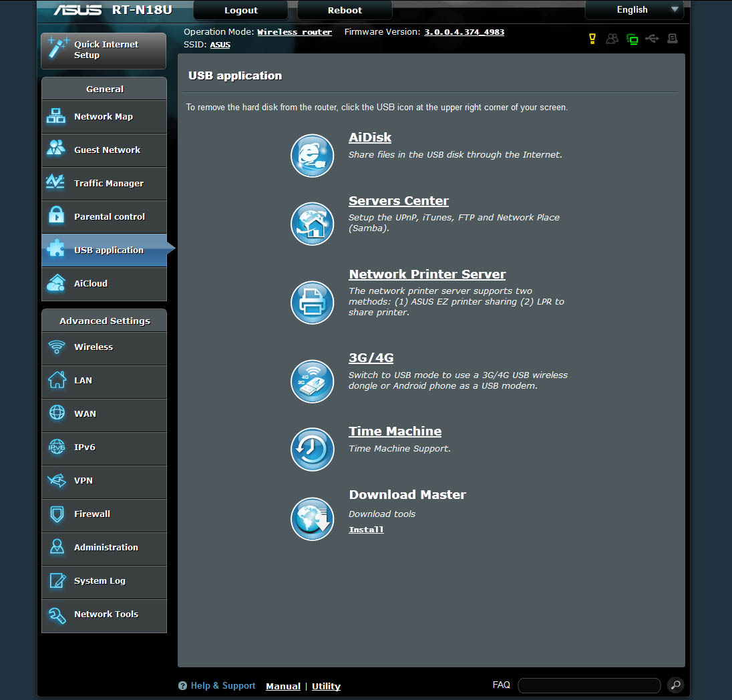732x700 pixels.
Task: Click the ASUS SSID link
Action: point(220,45)
